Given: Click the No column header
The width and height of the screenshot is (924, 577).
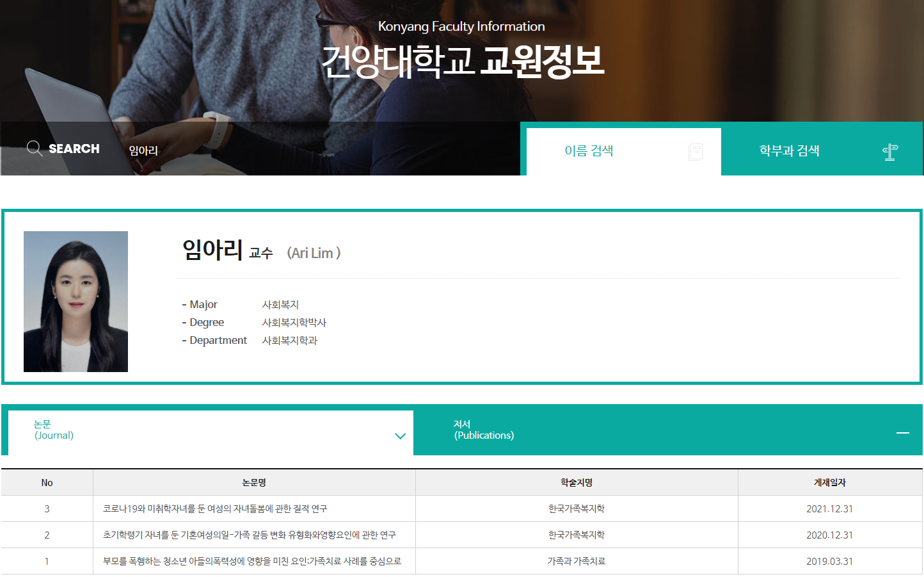Looking at the screenshot, I should tap(47, 483).
